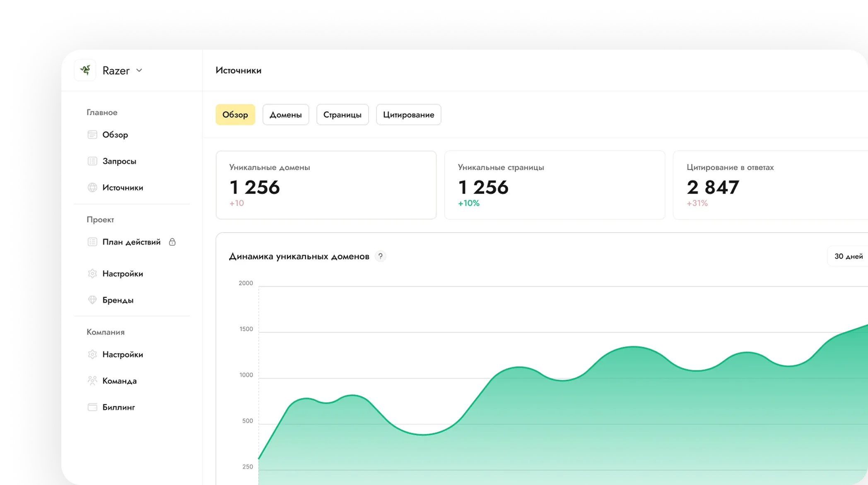The width and height of the screenshot is (868, 485).
Task: Open Бренды in the sidebar
Action: [118, 300]
